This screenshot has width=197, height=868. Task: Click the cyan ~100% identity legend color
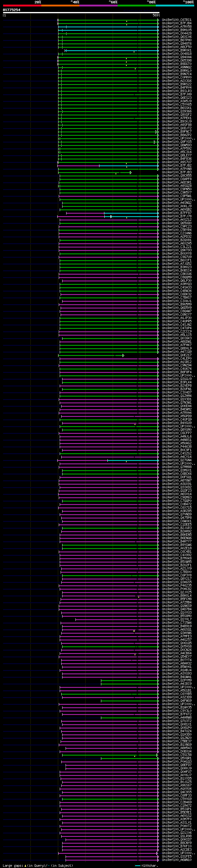(x=175, y=6)
